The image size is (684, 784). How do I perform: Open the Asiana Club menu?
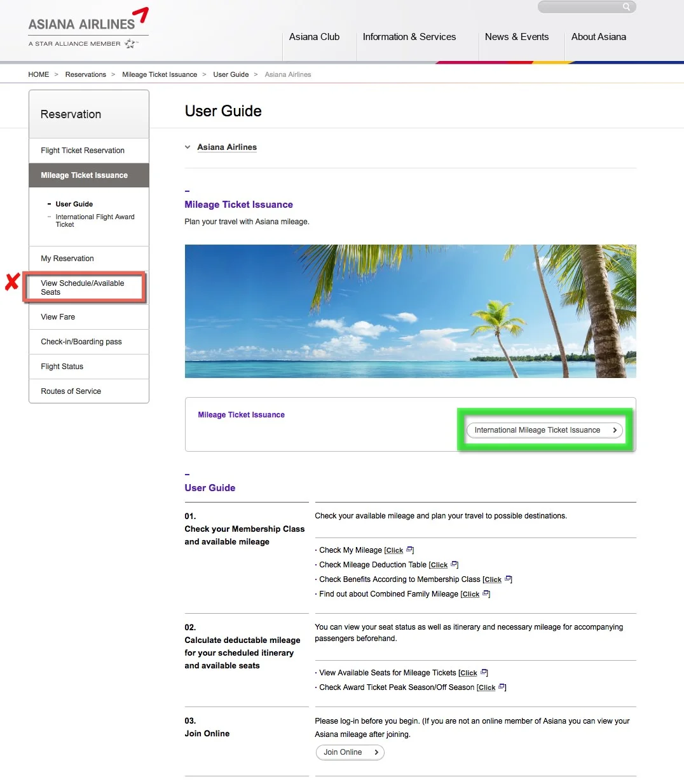pos(314,37)
